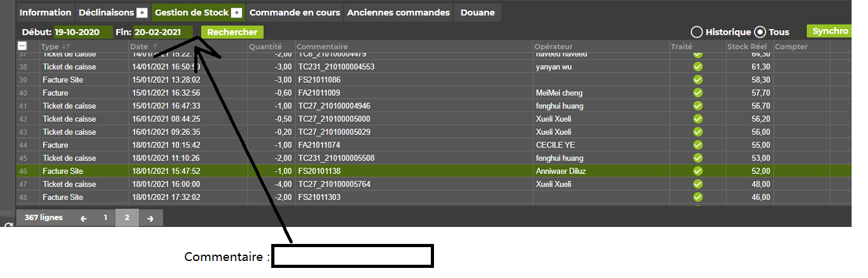This screenshot has width=868, height=278.
Task: Click the green Traité checkmark for FS20101138 row
Action: coord(698,171)
